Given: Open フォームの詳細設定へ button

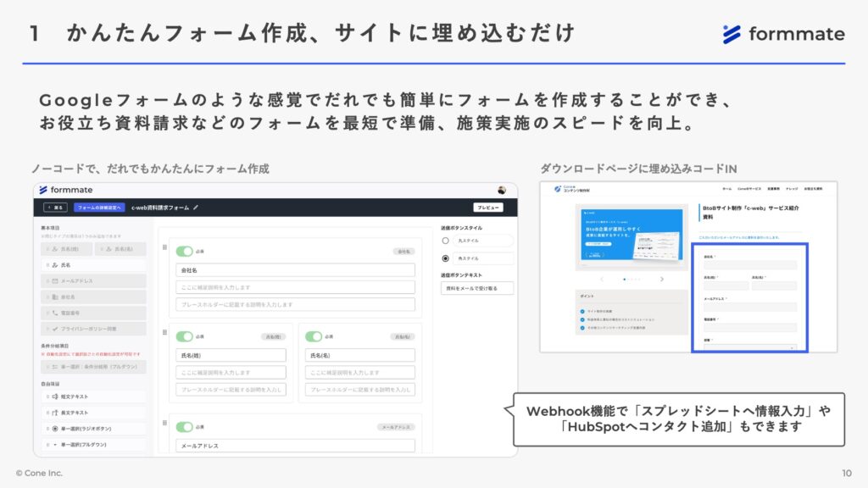Looking at the screenshot, I should coord(99,208).
